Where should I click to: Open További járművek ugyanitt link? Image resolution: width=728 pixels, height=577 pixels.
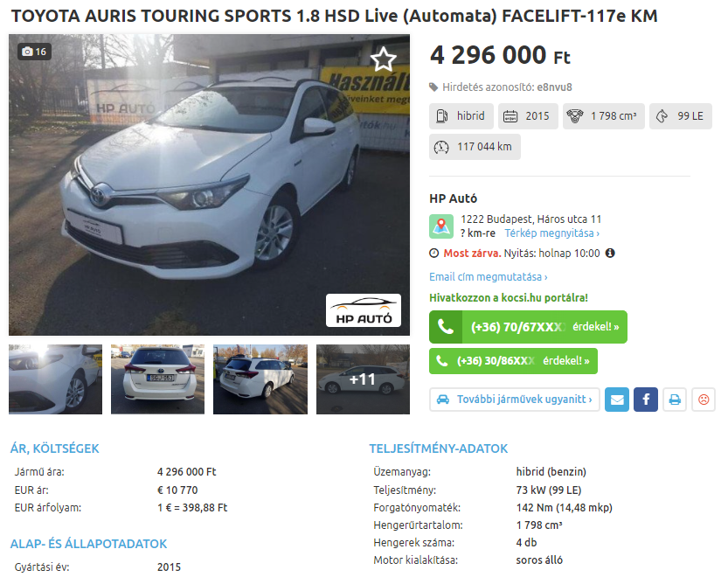515,400
